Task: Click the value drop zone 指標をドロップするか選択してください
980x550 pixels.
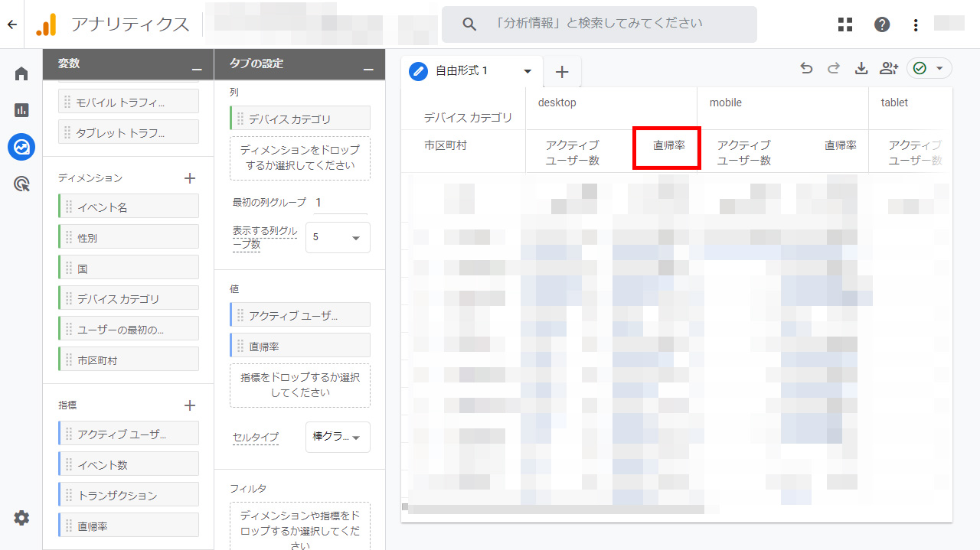Action: [300, 386]
